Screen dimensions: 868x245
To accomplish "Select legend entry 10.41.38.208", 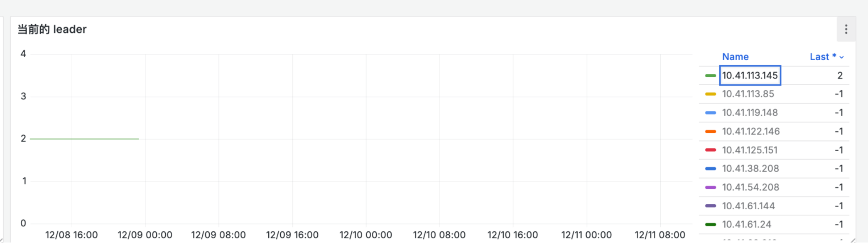I will [x=750, y=169].
